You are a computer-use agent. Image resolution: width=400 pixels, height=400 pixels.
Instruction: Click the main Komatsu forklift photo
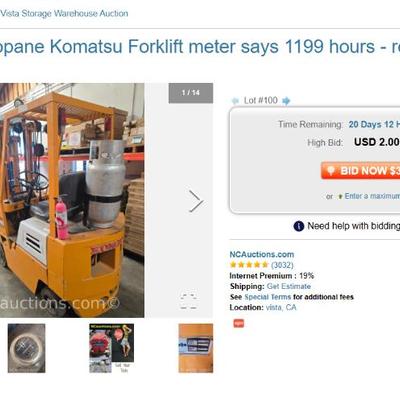[72, 200]
